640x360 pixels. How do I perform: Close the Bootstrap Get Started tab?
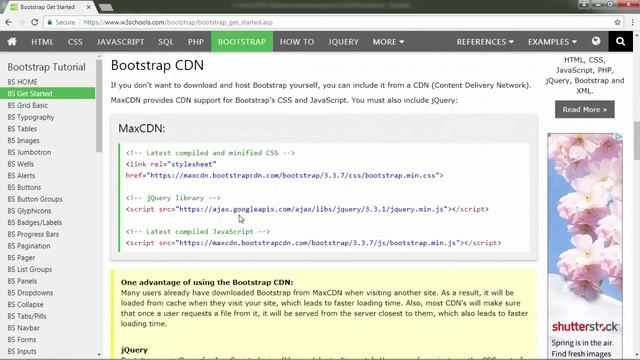[89, 7]
